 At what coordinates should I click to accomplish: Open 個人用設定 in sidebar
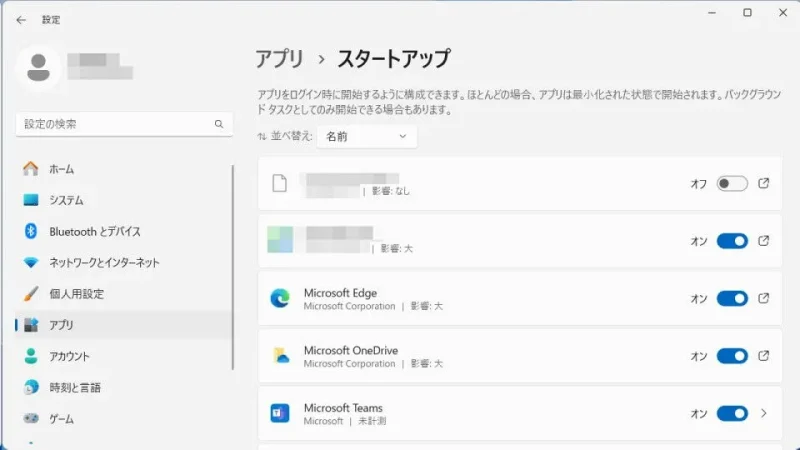coord(76,294)
